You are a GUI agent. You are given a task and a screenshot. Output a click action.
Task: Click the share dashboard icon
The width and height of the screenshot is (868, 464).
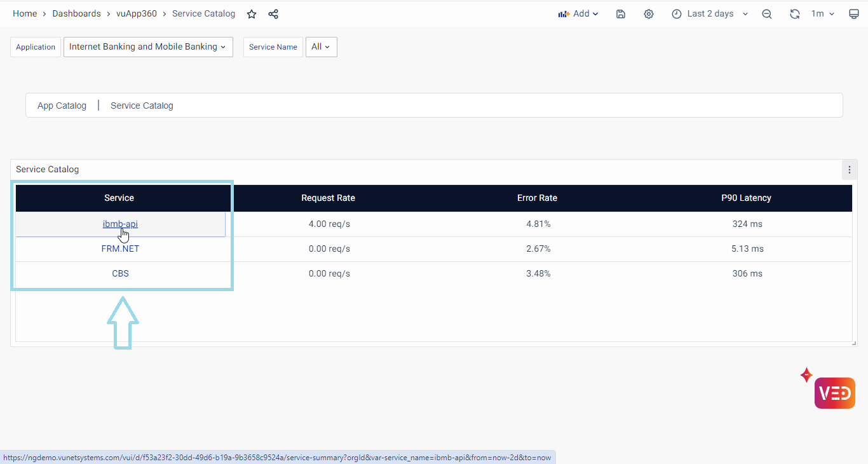273,14
